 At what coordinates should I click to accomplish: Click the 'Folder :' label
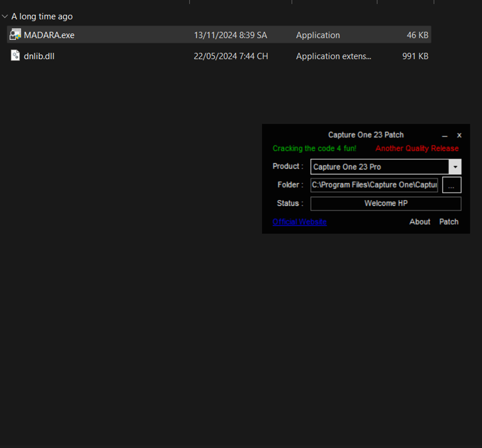(x=290, y=185)
